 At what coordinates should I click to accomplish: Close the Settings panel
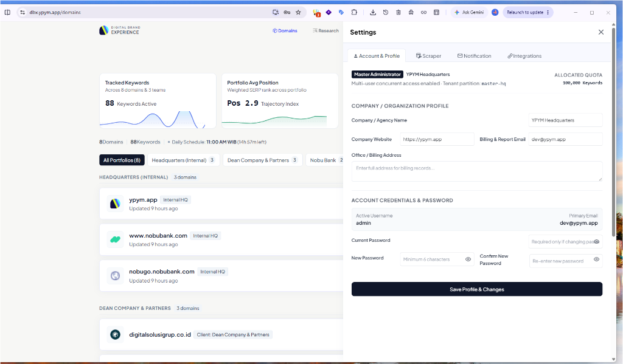tap(600, 32)
